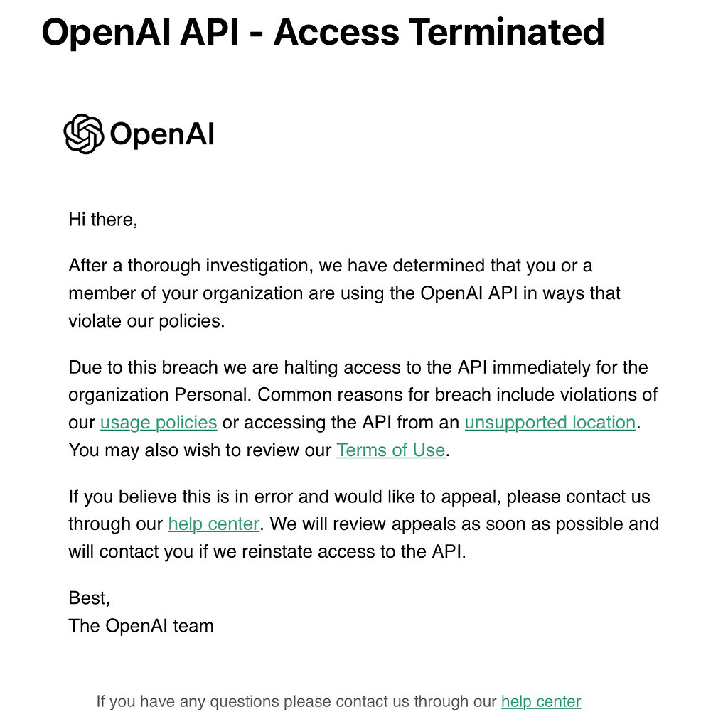
Task: Click 'will contact you if we reinstate' line
Action: coord(267,551)
